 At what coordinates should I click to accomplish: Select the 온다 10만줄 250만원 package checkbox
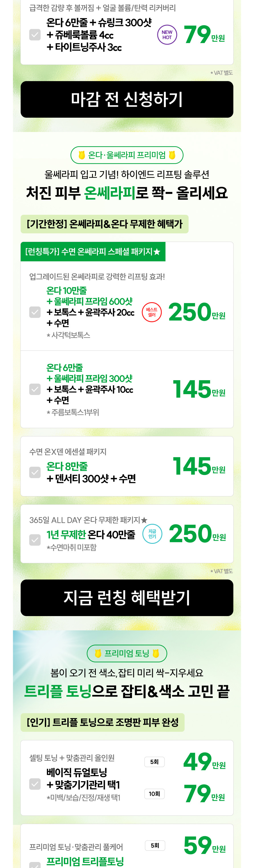[35, 312]
